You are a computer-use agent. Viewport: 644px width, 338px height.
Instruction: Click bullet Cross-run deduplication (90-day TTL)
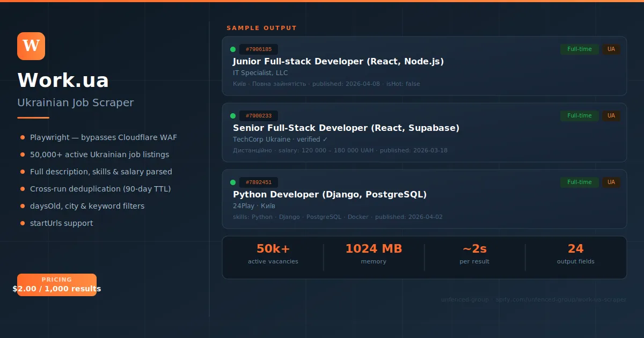pyautogui.click(x=100, y=189)
